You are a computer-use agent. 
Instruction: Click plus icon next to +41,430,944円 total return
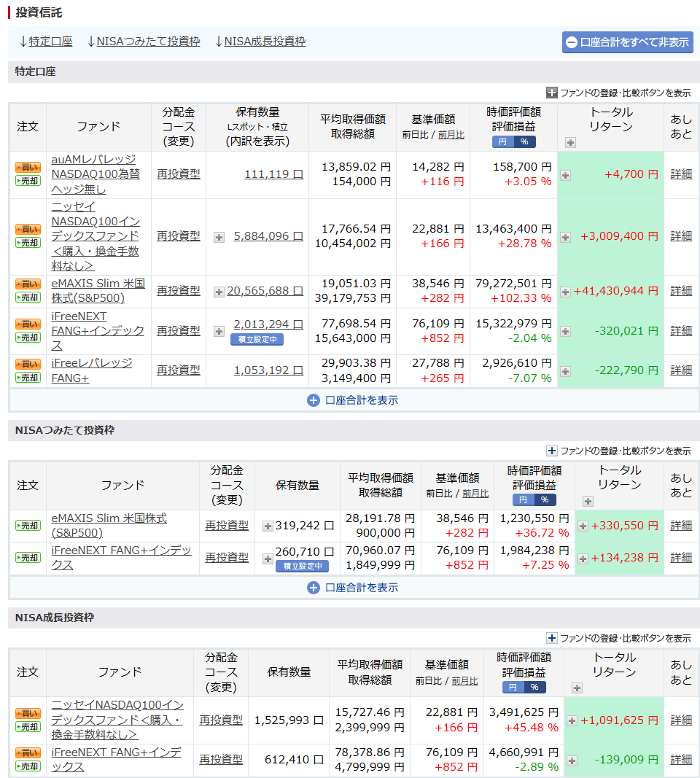(x=565, y=292)
